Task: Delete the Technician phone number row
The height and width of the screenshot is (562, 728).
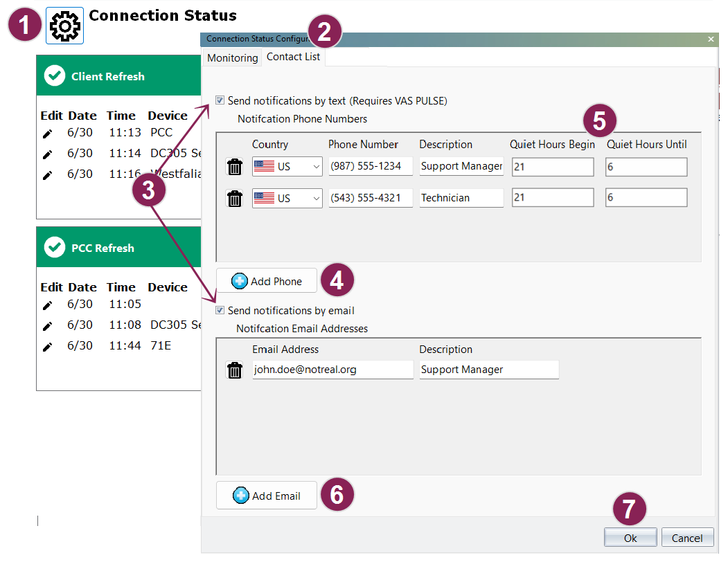Action: click(x=235, y=199)
